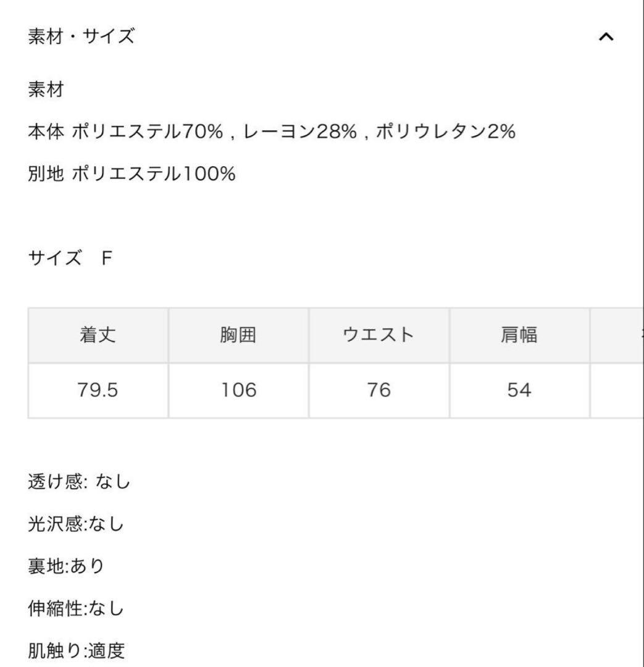Click the 伸縮性:なし text line
This screenshot has width=644, height=667.
coord(77,609)
